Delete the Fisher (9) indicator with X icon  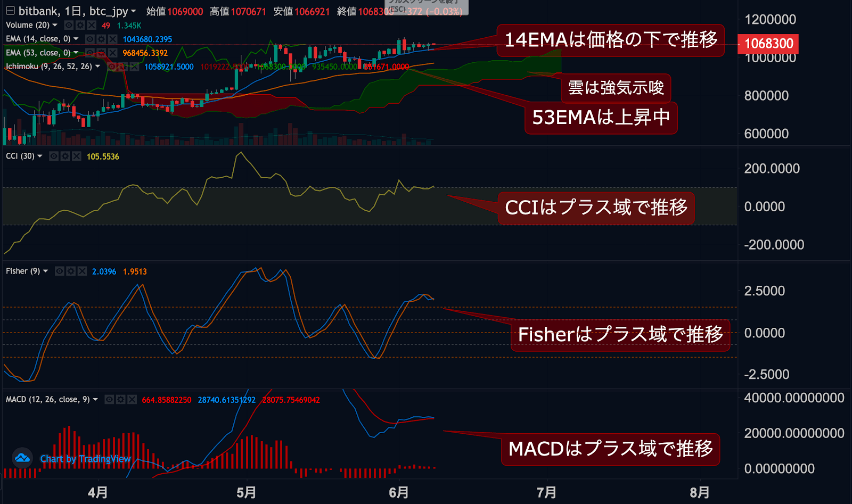click(82, 271)
